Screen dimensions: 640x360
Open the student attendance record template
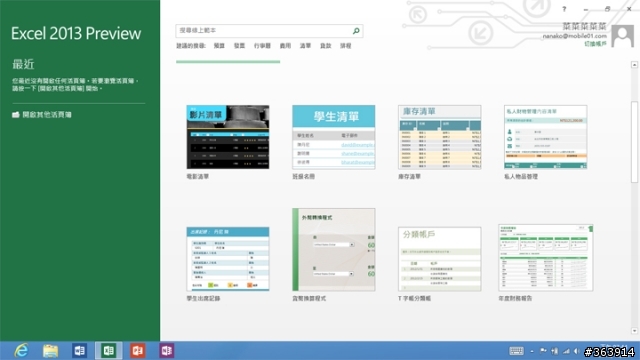coord(228,259)
